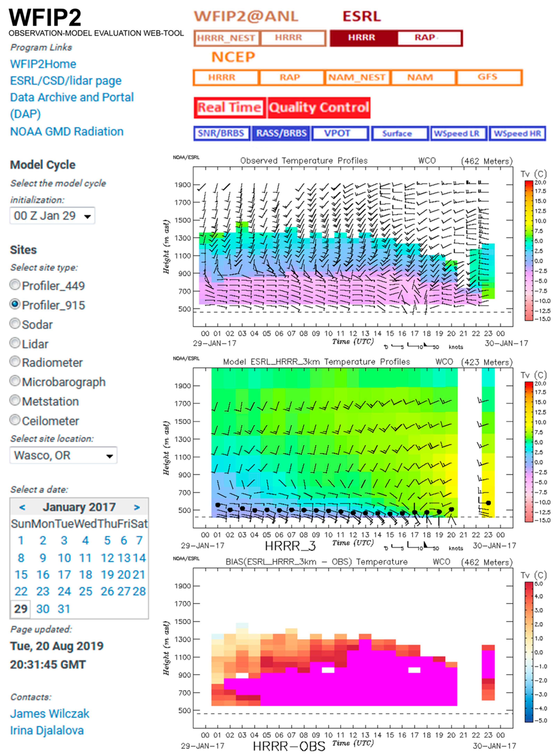Open the SNR/BRBS plot type
The image size is (557, 756).
(221, 134)
